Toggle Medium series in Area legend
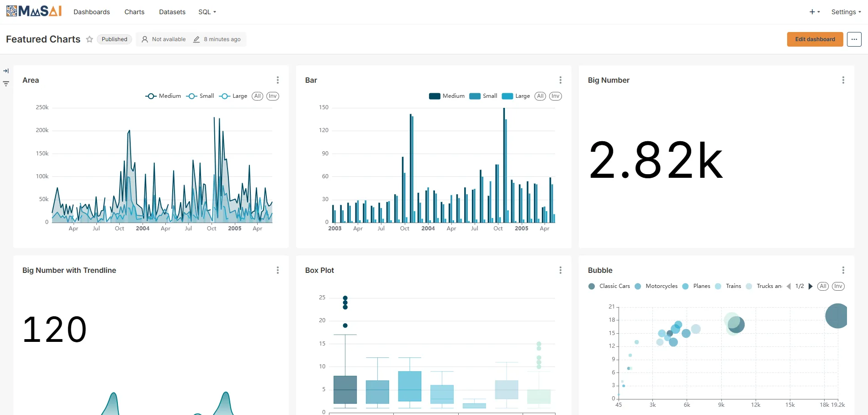This screenshot has width=868, height=415. coord(163,96)
